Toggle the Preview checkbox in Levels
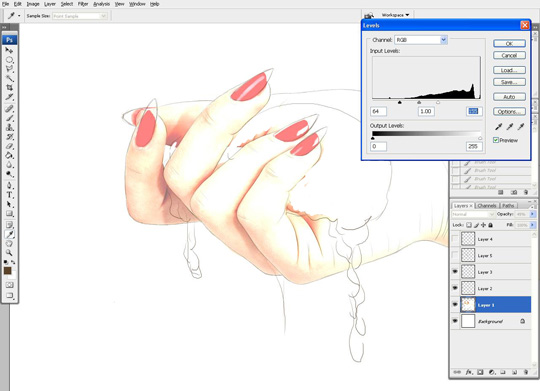The width and height of the screenshot is (540, 391). [496, 140]
